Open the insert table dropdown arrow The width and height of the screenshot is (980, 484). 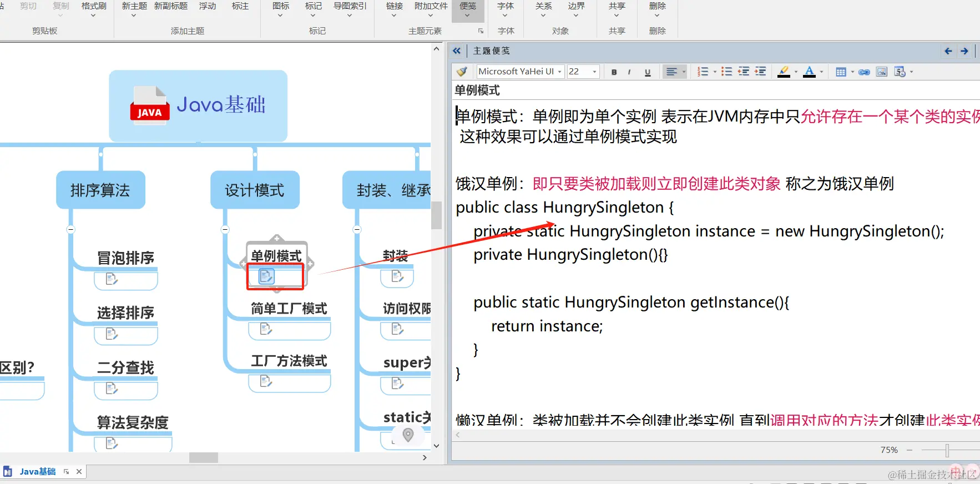tap(852, 72)
